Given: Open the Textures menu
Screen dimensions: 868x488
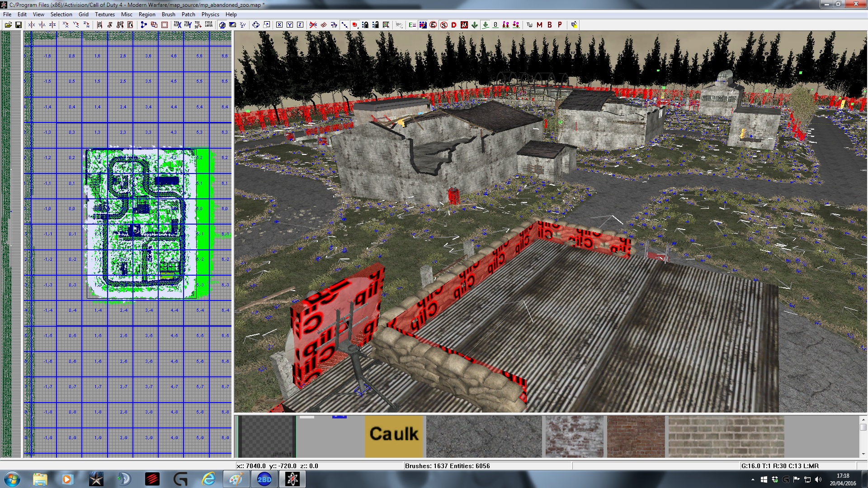Looking at the screenshot, I should (x=105, y=14).
